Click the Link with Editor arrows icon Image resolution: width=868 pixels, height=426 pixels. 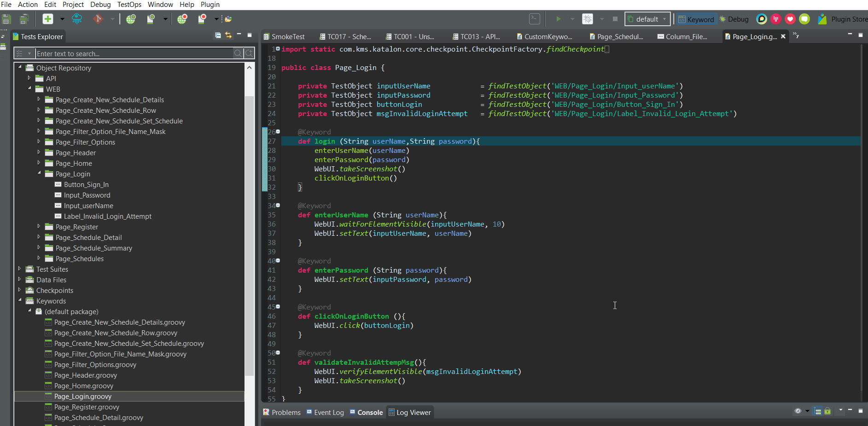(228, 35)
